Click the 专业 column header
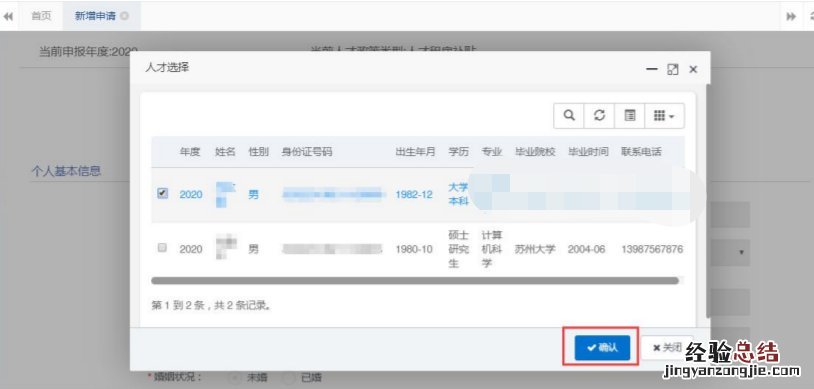This screenshot has width=814, height=389. [492, 152]
